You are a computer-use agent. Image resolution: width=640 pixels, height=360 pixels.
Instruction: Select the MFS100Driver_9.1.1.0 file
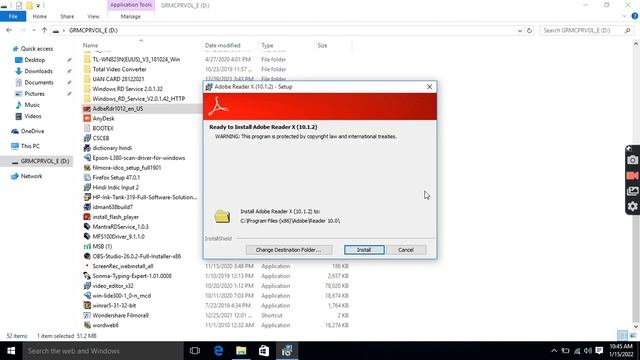(113, 237)
